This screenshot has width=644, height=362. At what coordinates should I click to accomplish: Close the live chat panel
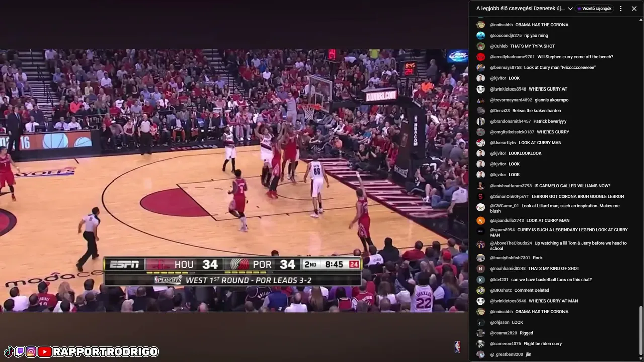click(634, 8)
